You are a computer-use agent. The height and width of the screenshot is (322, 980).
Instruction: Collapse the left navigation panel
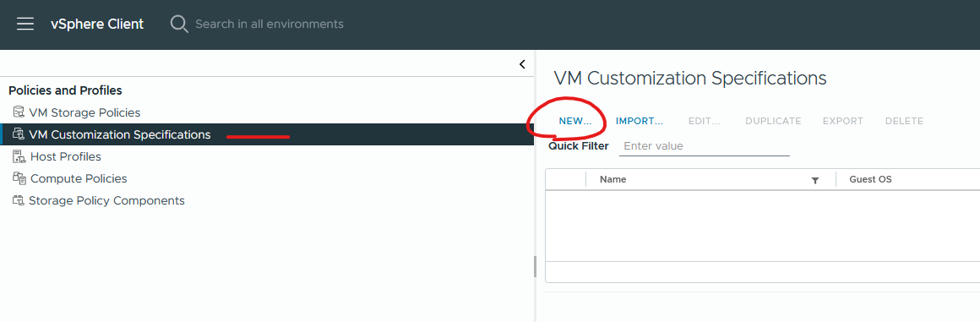(x=522, y=64)
